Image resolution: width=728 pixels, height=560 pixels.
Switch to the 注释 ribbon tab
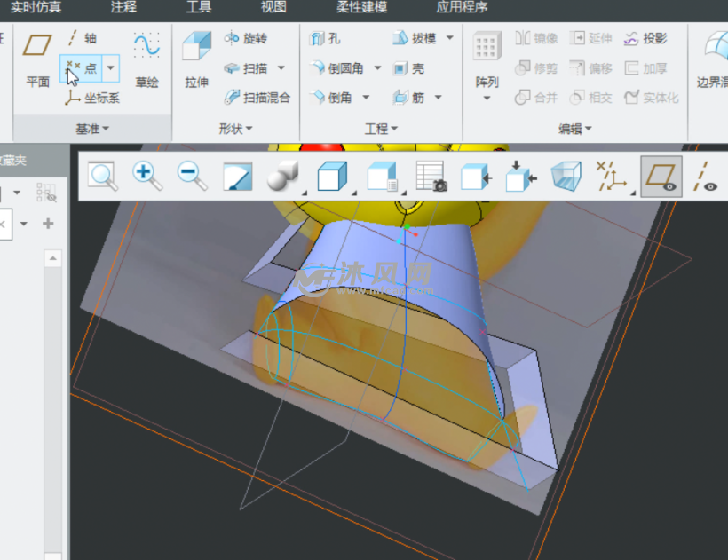(123, 7)
